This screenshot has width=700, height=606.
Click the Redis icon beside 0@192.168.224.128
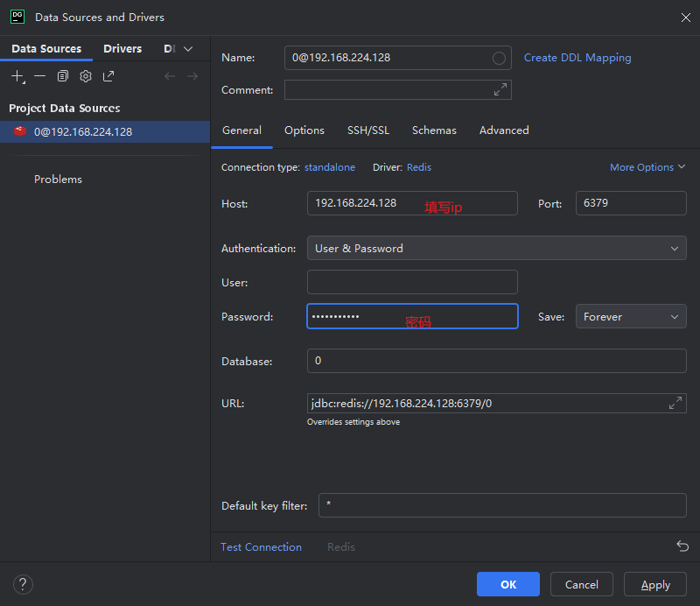20,131
